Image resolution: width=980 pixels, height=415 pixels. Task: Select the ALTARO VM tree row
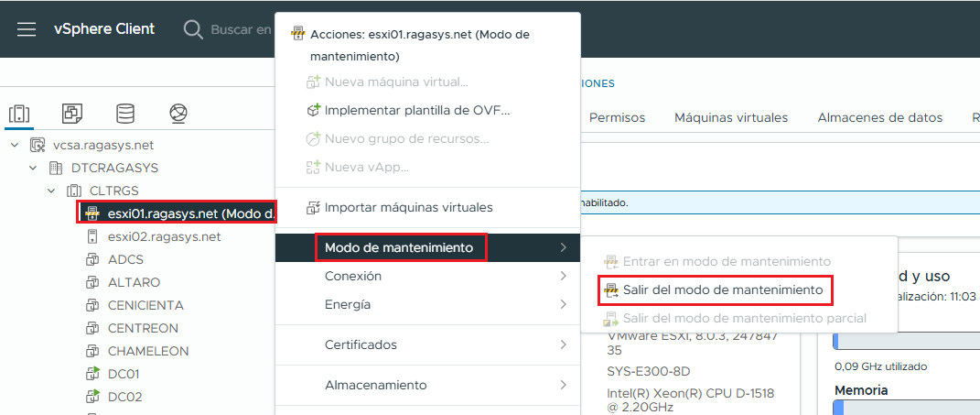click(134, 282)
